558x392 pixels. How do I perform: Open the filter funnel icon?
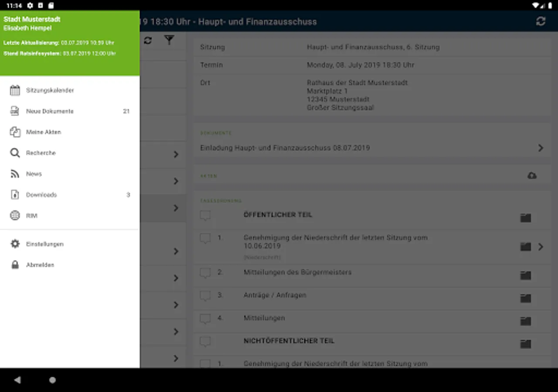click(x=169, y=40)
